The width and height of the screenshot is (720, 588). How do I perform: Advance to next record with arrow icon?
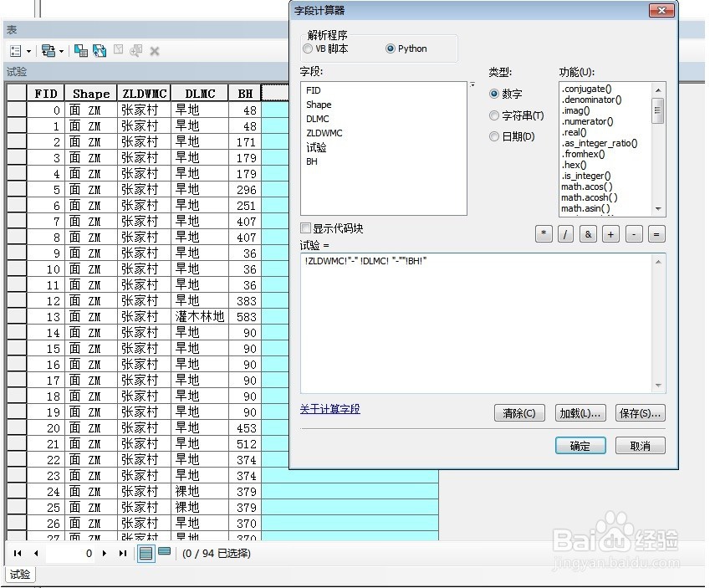point(105,553)
